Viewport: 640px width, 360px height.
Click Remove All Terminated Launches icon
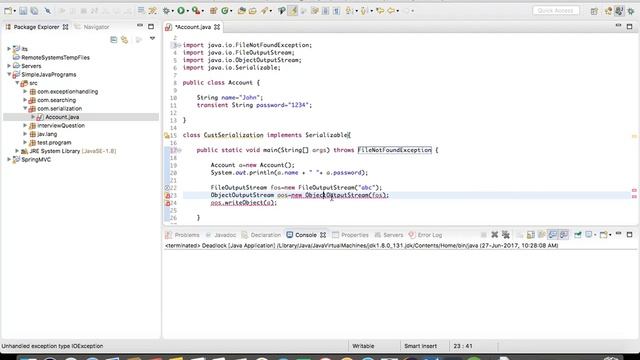(x=506, y=235)
